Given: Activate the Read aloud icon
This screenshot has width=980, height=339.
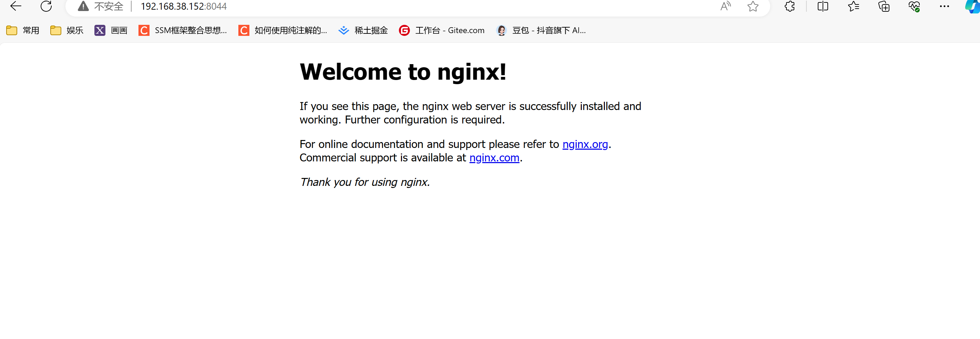Looking at the screenshot, I should pyautogui.click(x=725, y=6).
